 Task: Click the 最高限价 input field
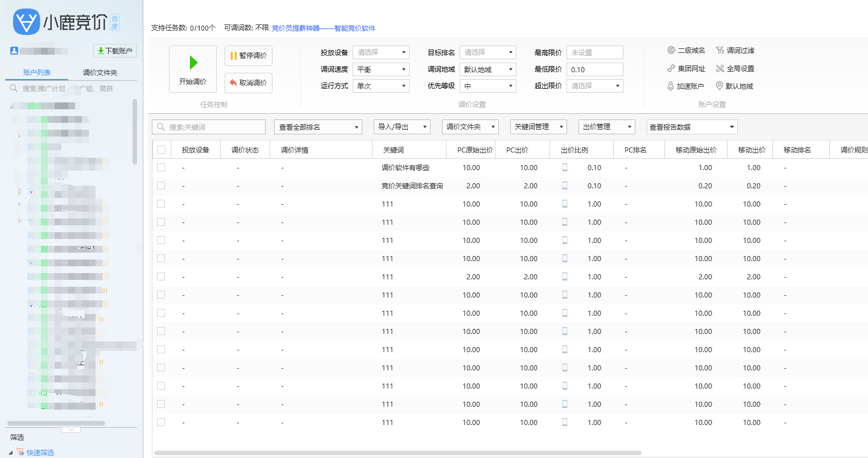[595, 52]
